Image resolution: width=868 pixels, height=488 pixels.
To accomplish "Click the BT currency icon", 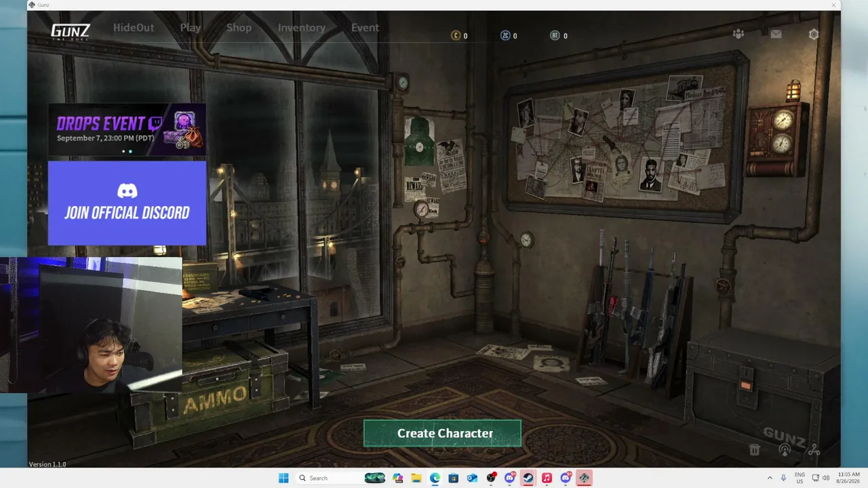I will tap(555, 36).
